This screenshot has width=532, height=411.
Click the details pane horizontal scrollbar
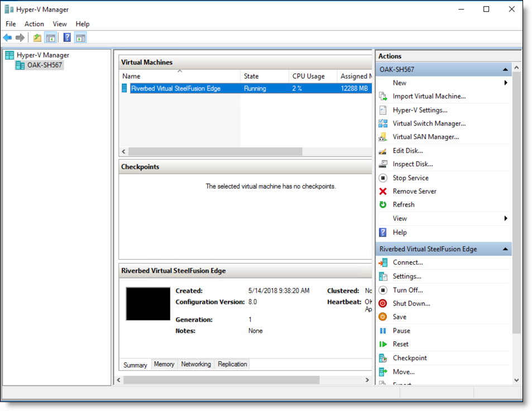pos(221,380)
